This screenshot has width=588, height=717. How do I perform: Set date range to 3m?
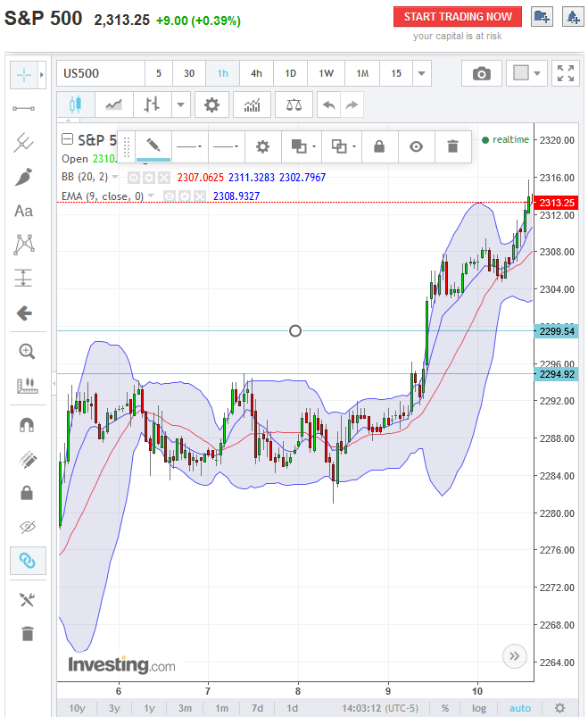[x=185, y=708]
